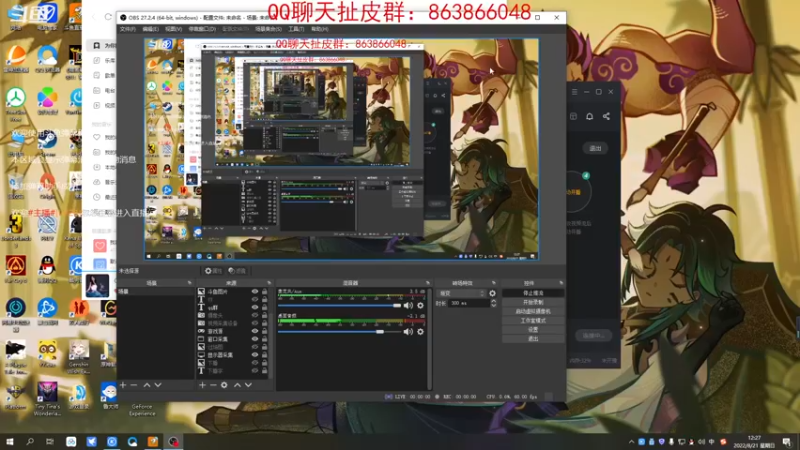
Task: Click the OBS preview canvas
Action: [x=341, y=149]
